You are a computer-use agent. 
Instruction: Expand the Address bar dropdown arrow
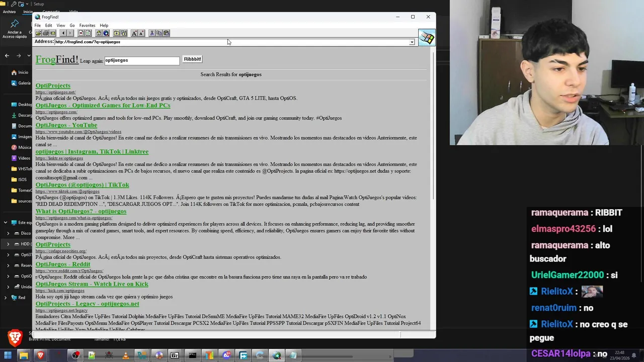pyautogui.click(x=412, y=42)
